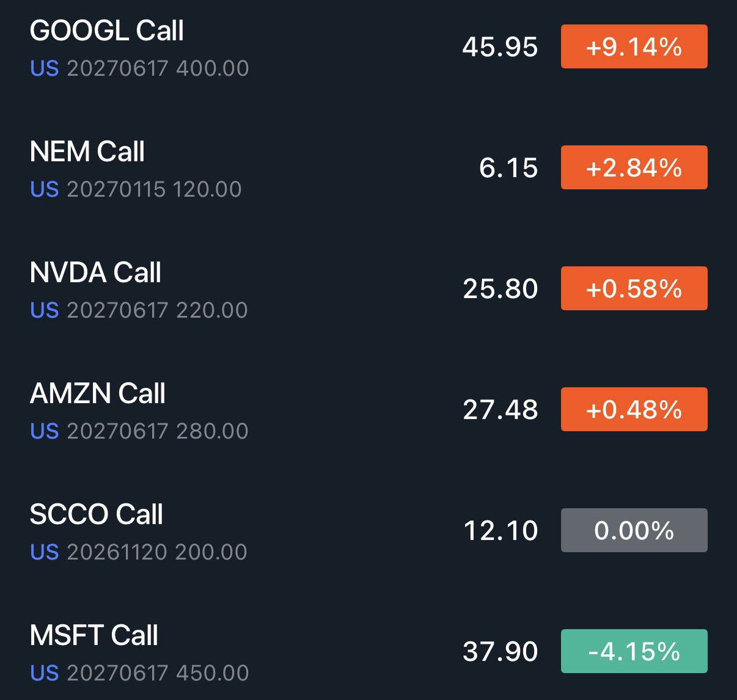
Task: Select NEM 20270115 120.00 contract line
Action: click(x=136, y=189)
